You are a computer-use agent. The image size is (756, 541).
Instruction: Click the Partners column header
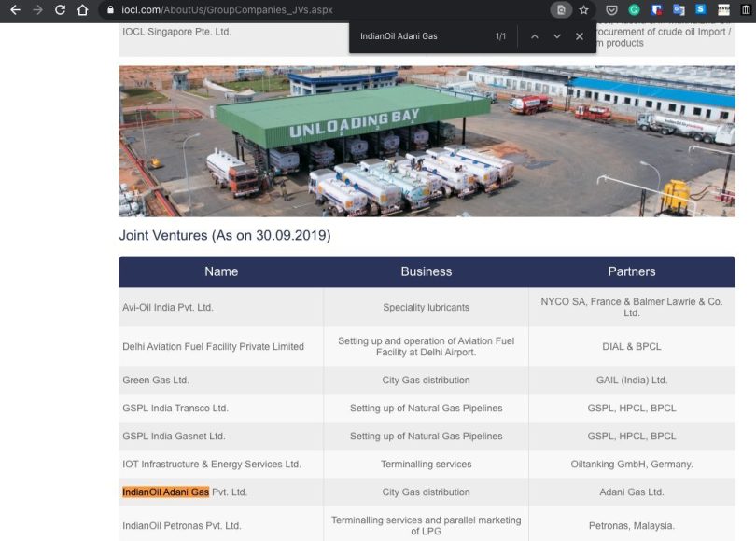(x=632, y=271)
